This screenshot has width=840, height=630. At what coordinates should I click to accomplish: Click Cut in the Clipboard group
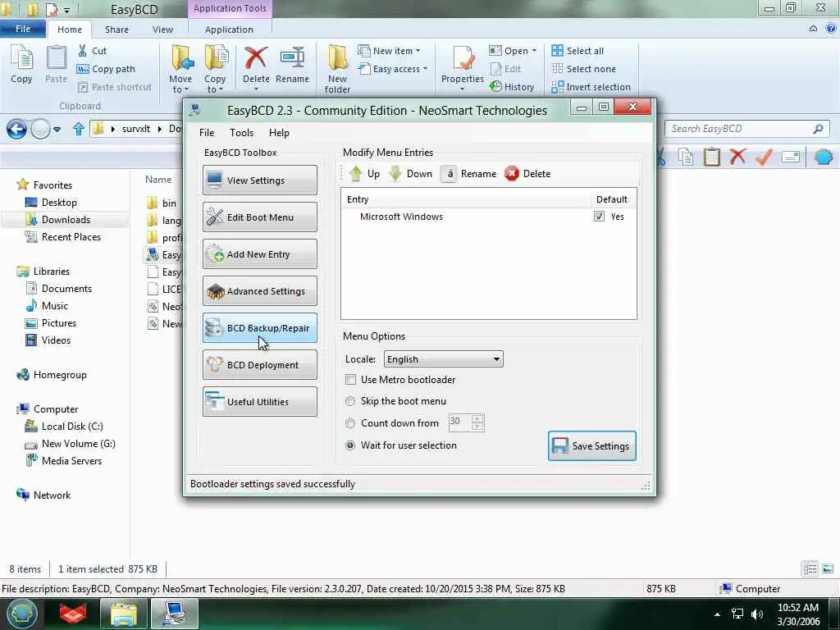click(92, 51)
